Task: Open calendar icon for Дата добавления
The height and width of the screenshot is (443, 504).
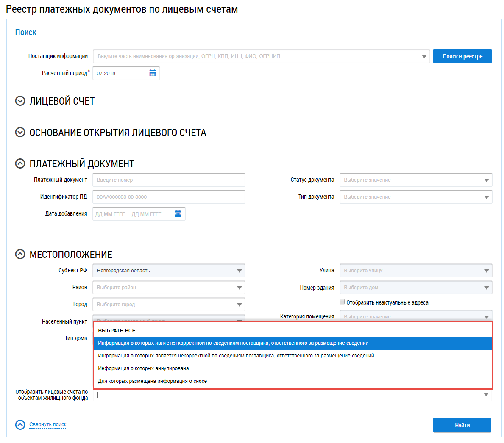Action: coord(178,214)
